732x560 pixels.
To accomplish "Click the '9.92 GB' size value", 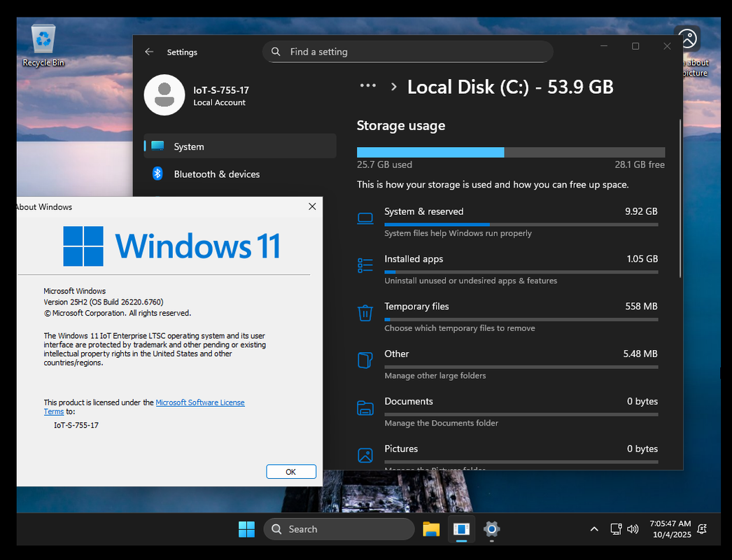I will (641, 211).
